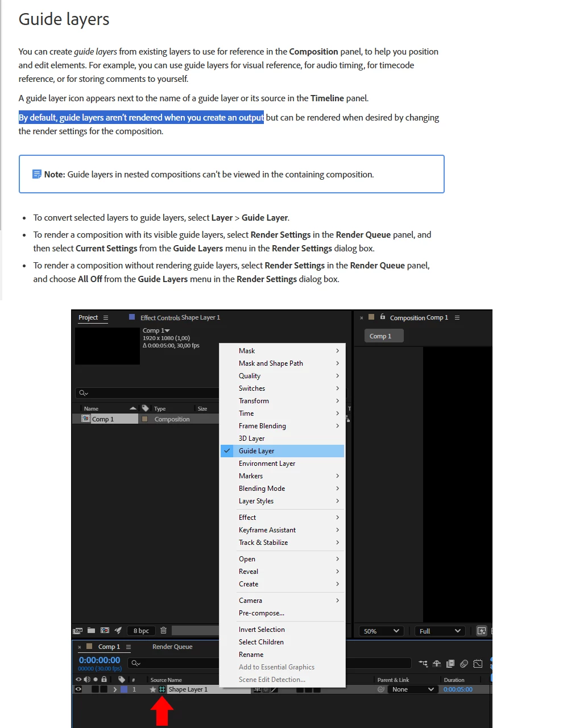Choose Select Children from the menu
This screenshot has width=563, height=728.
(282, 642)
